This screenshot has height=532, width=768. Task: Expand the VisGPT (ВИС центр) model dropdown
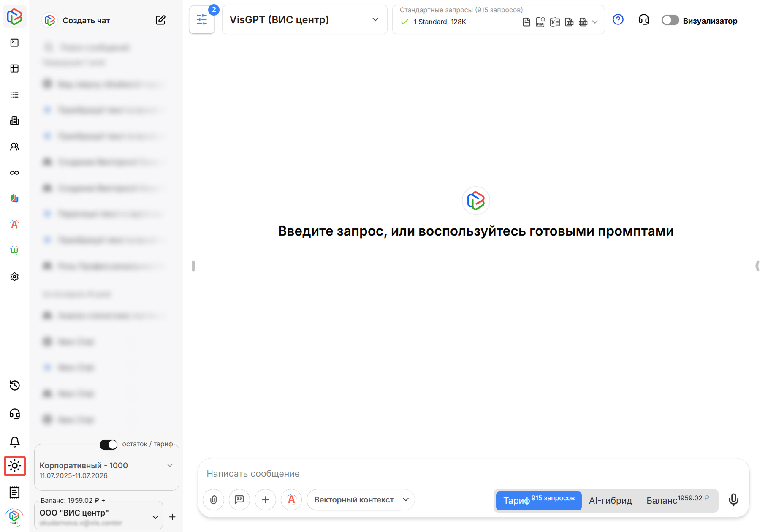pos(304,19)
